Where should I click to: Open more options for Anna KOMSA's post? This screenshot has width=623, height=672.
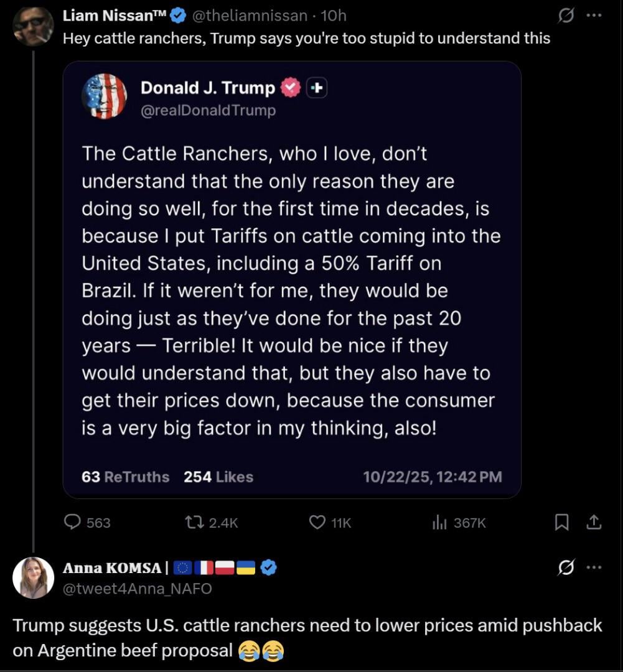pos(594,567)
